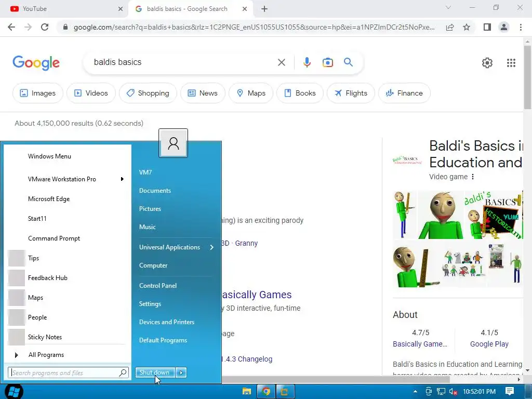Open Google quick settings gear
This screenshot has width=532, height=399.
487,63
